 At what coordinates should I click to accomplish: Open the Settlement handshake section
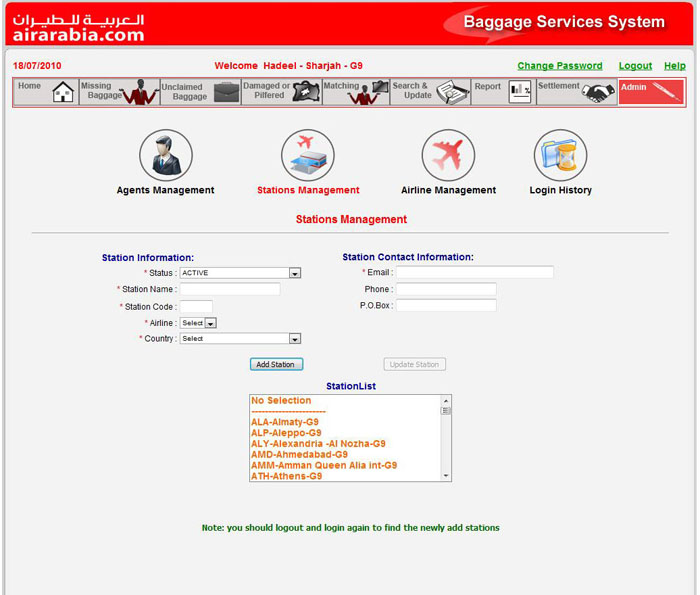point(575,92)
